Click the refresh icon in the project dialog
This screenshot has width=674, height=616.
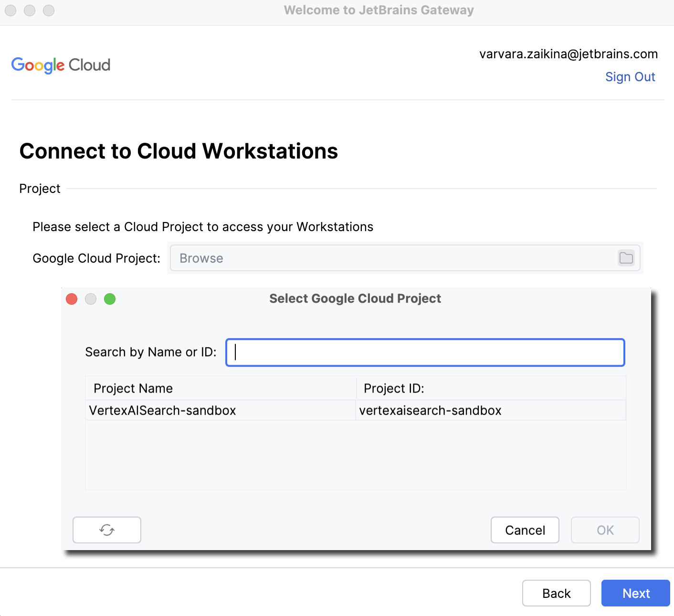(106, 530)
